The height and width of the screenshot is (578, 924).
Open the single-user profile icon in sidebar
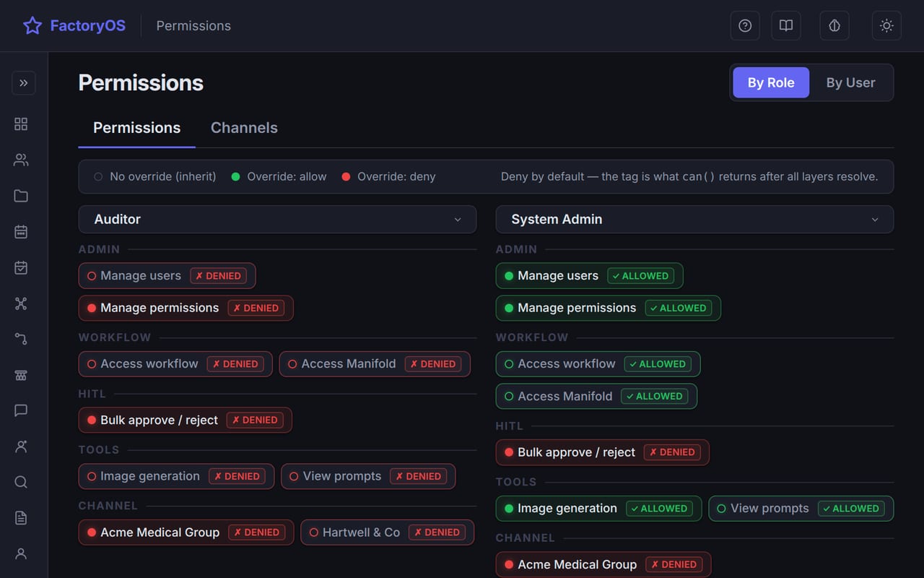21,553
